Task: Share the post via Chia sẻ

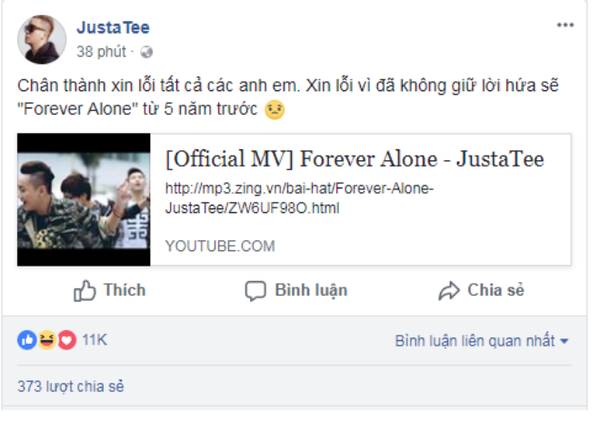Action: (x=481, y=290)
